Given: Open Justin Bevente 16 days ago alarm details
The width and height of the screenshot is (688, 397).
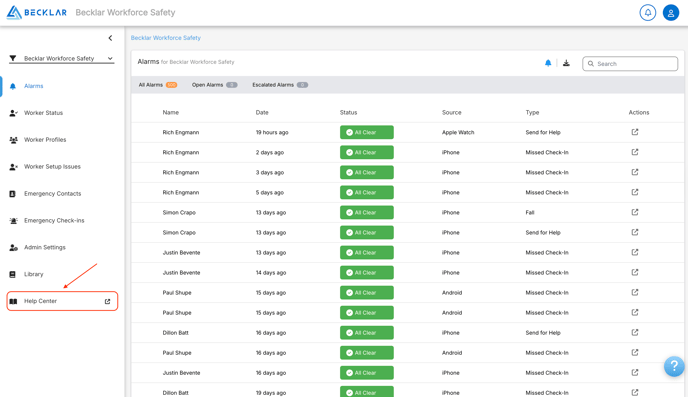Looking at the screenshot, I should coord(635,372).
